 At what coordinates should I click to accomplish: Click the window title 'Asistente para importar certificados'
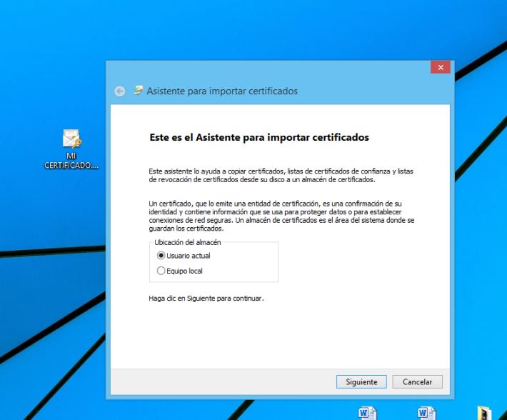coord(222,91)
